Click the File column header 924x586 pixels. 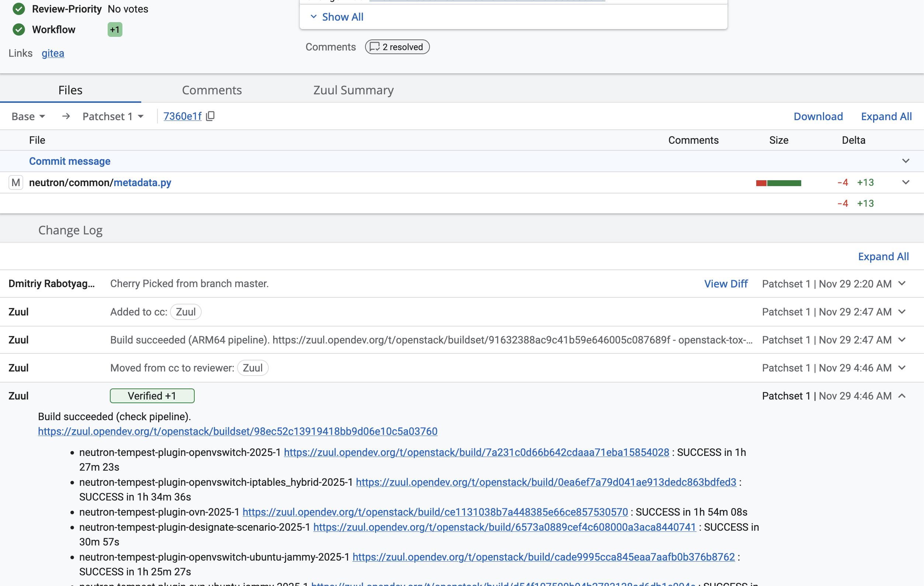pyautogui.click(x=37, y=140)
